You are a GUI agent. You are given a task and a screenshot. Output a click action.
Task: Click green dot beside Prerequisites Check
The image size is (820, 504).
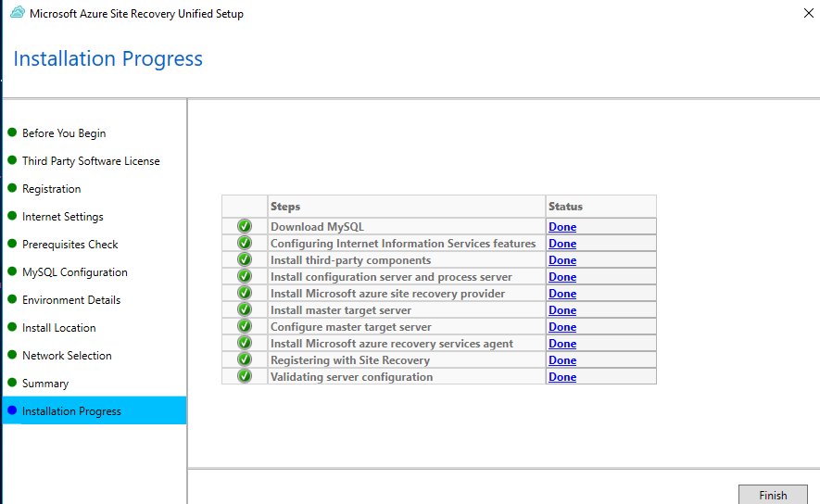(x=12, y=243)
